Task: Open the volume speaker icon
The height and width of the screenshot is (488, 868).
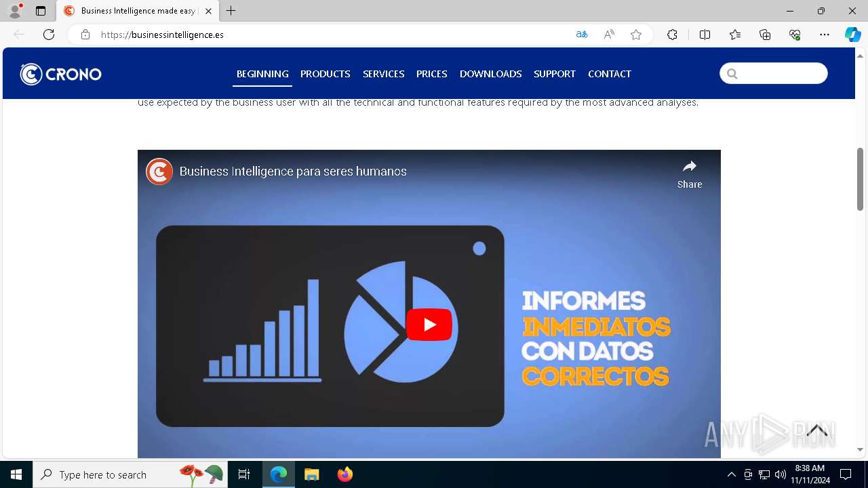Action: (780, 474)
